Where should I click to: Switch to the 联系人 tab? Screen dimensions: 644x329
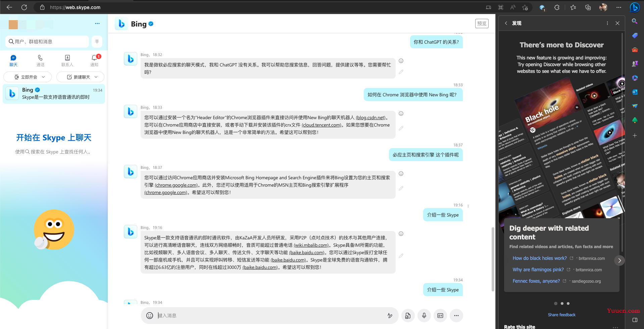pos(67,61)
